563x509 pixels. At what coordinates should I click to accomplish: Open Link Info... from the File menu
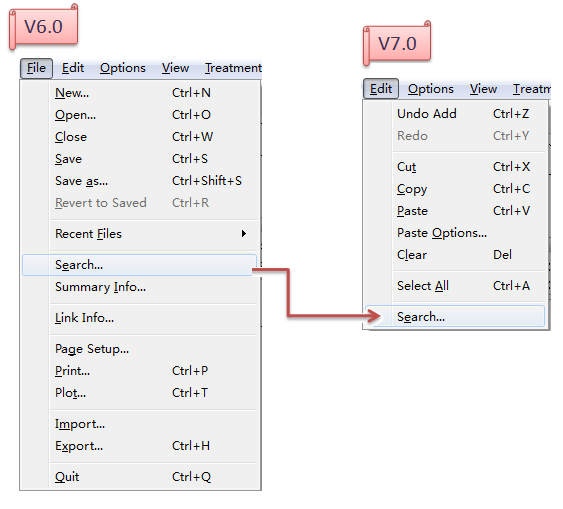pos(139,318)
